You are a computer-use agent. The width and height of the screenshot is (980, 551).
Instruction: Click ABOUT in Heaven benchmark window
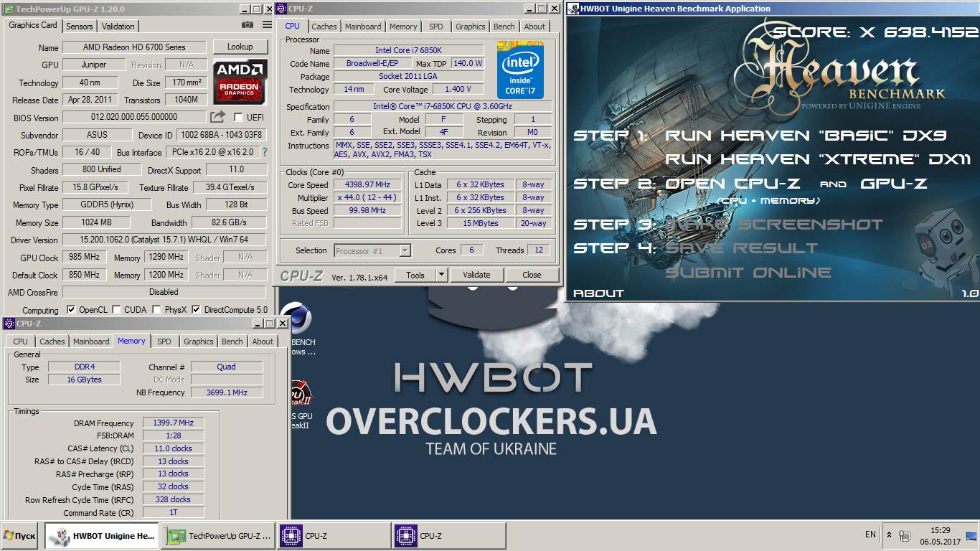point(598,293)
